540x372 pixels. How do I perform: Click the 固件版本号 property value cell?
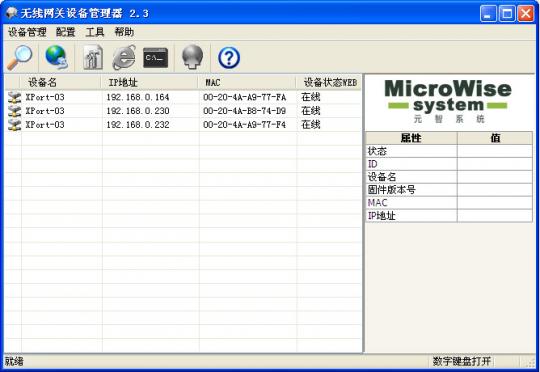[x=495, y=190]
